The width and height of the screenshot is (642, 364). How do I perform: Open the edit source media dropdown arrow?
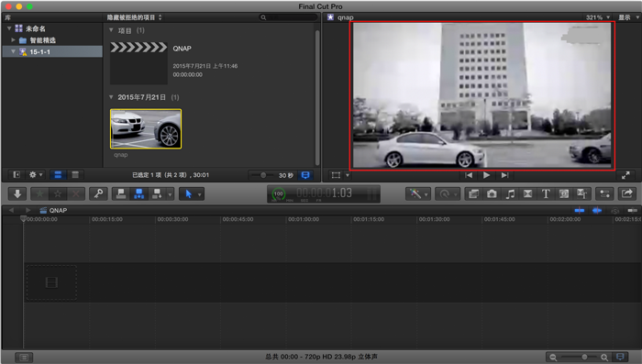(170, 194)
